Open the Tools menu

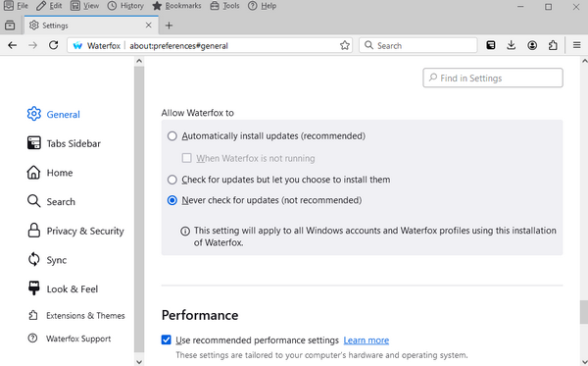tap(224, 6)
